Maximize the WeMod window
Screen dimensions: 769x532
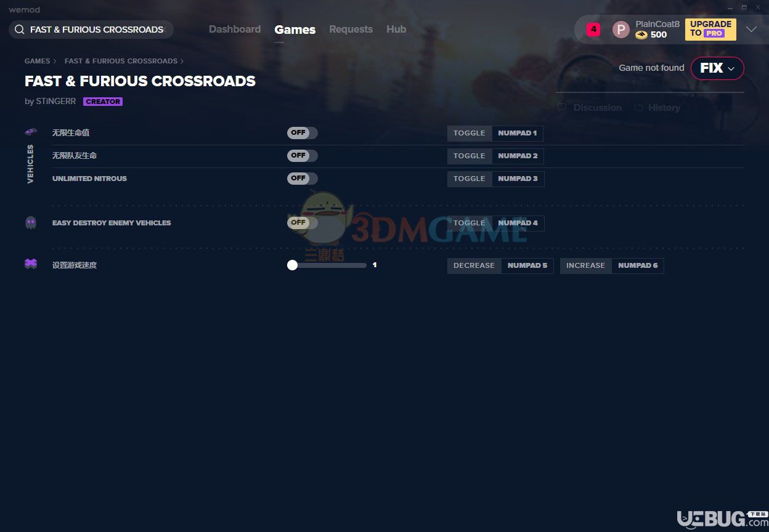[x=744, y=7]
